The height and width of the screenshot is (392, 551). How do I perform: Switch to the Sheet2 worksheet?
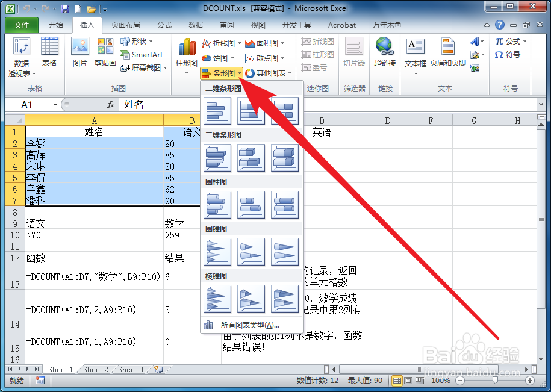click(95, 370)
